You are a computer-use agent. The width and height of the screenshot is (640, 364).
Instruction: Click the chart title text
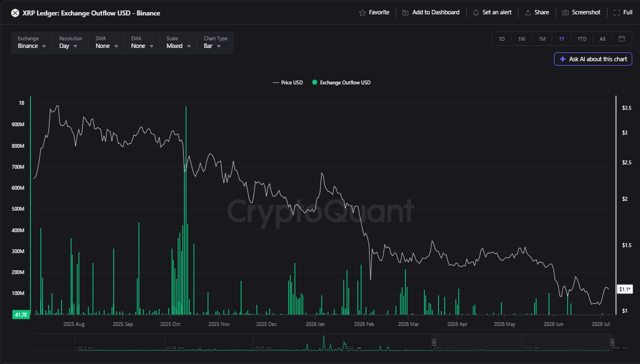[91, 13]
